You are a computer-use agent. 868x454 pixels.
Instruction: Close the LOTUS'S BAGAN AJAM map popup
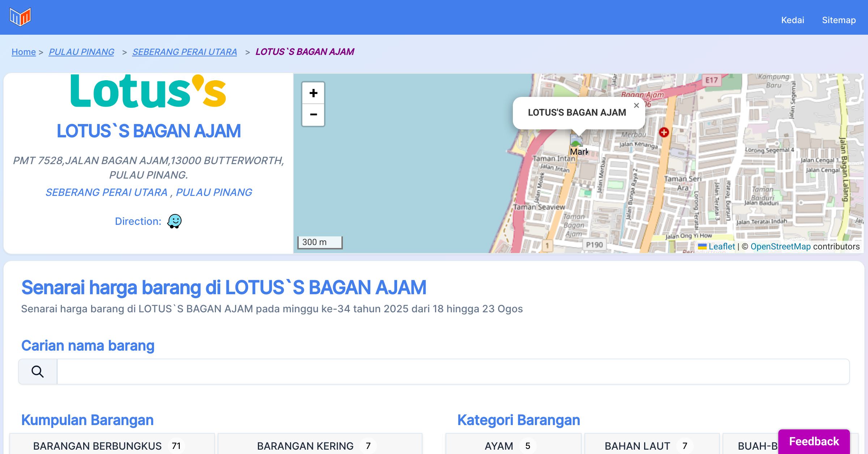tap(636, 106)
